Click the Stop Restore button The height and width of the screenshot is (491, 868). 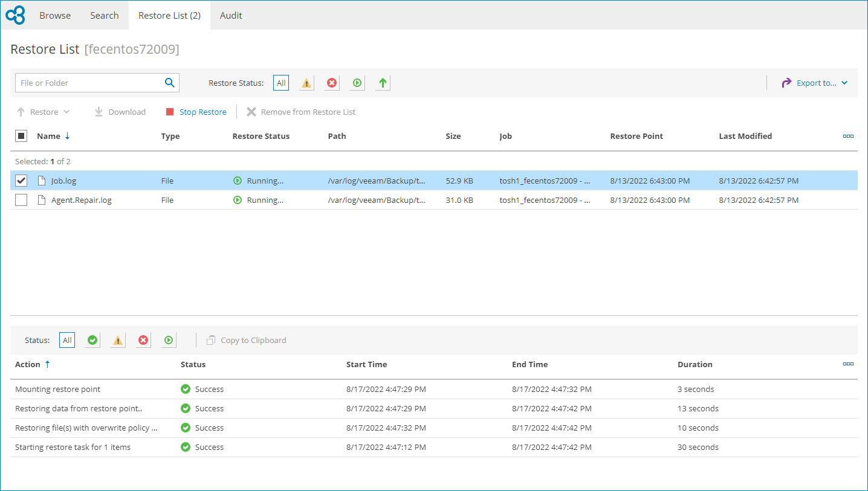pyautogui.click(x=196, y=112)
